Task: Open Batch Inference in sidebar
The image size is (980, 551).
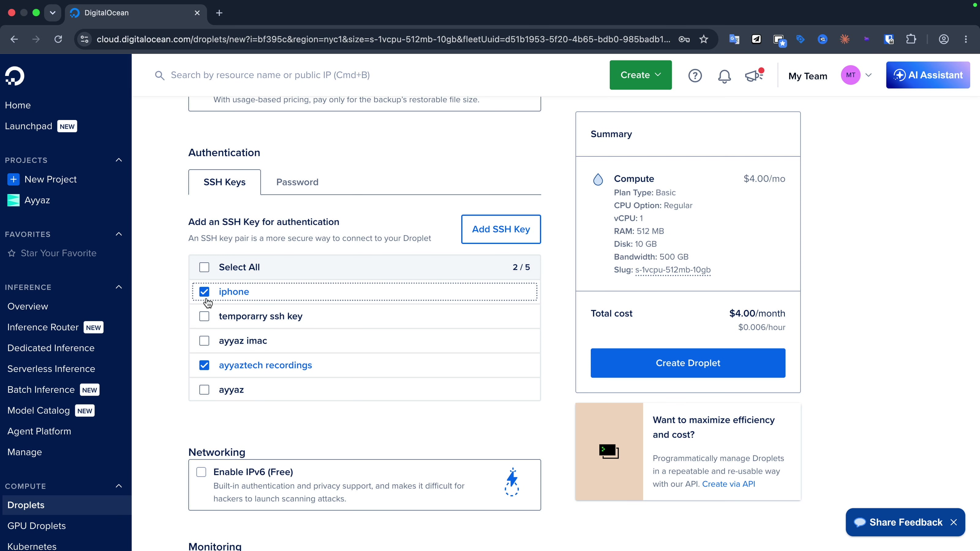Action: [41, 390]
